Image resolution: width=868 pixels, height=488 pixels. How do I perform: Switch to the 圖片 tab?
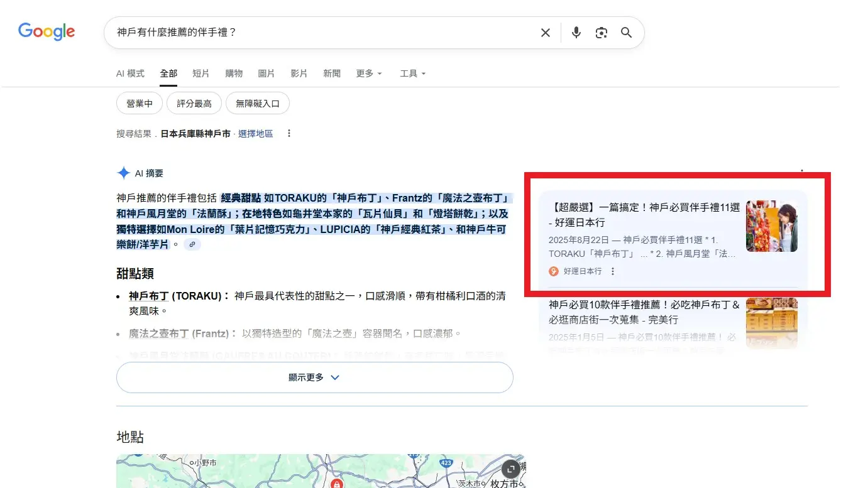pyautogui.click(x=266, y=73)
